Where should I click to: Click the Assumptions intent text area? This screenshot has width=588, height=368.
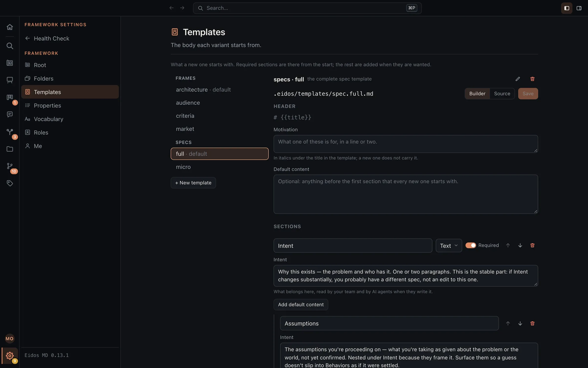tap(409, 355)
